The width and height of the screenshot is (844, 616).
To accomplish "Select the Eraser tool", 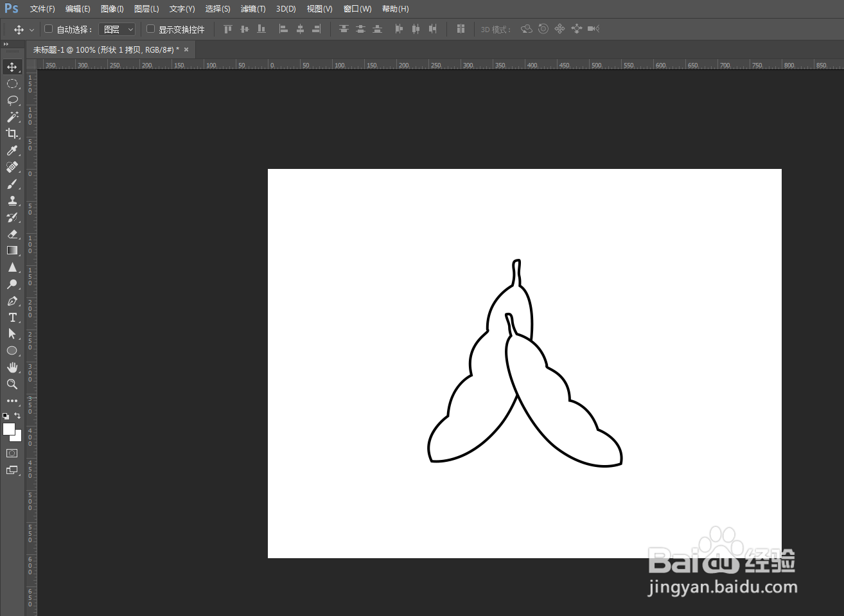I will [12, 234].
